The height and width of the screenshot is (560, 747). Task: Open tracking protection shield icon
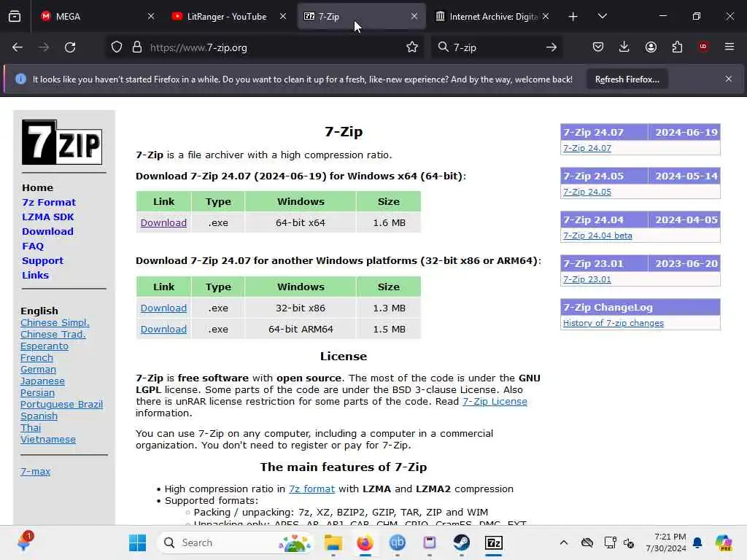[117, 47]
